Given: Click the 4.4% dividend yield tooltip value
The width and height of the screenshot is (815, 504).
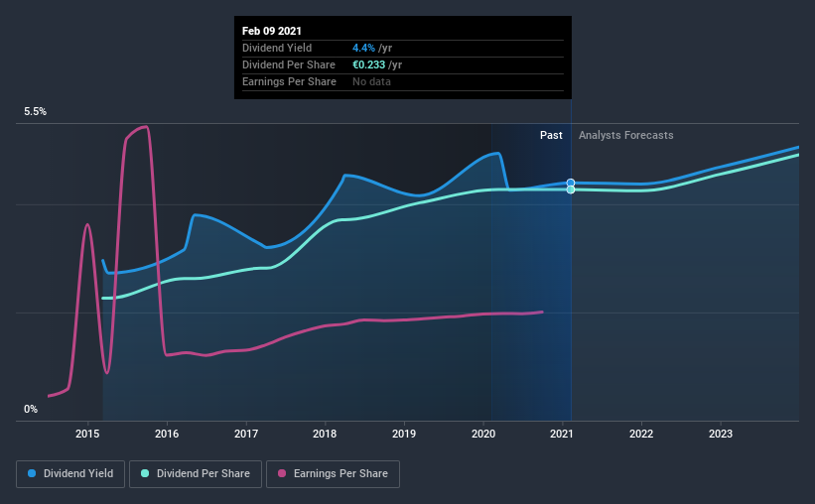Looking at the screenshot, I should pyautogui.click(x=363, y=48).
